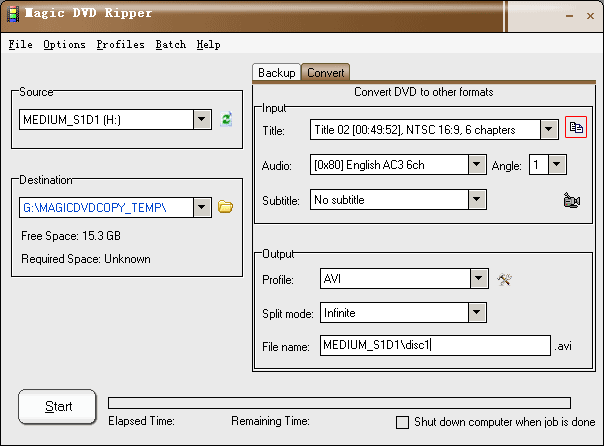
Task: Click 'Required Space: Unknown' text
Action: 86,259
